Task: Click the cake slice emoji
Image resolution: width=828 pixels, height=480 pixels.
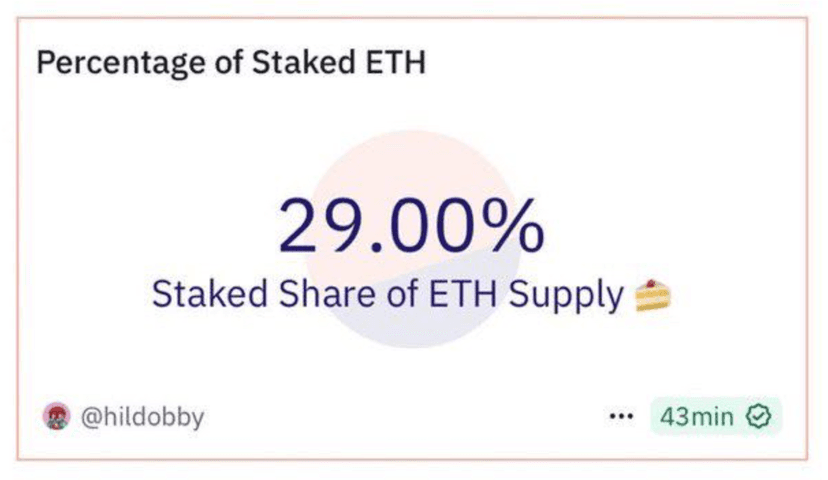Action: click(653, 296)
